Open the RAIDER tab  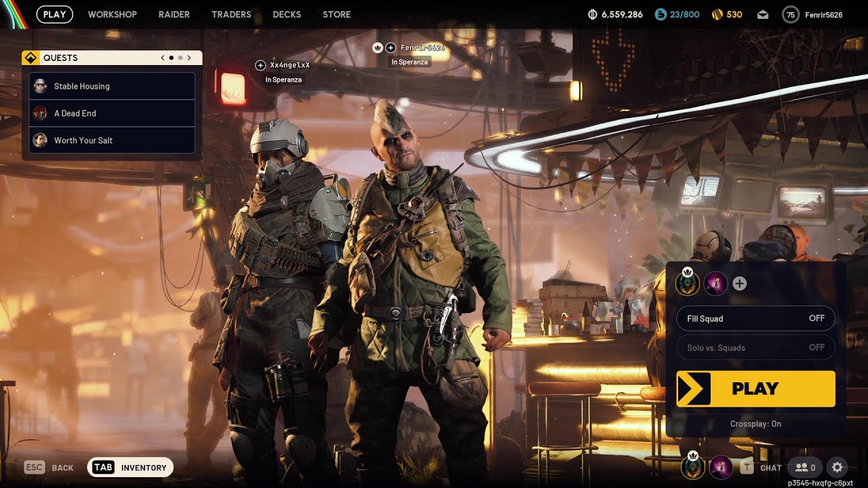tap(174, 14)
